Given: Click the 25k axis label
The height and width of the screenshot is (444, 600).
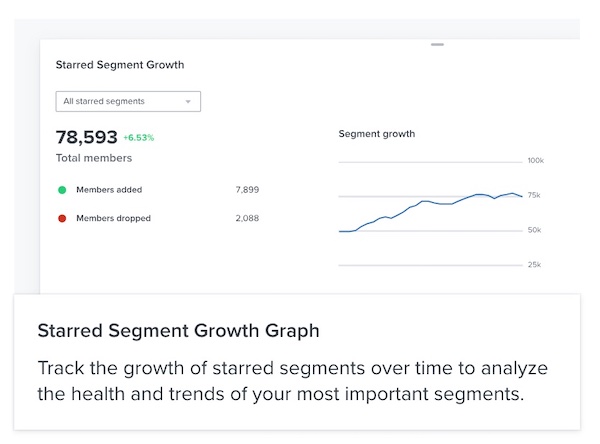Looking at the screenshot, I should click(535, 265).
